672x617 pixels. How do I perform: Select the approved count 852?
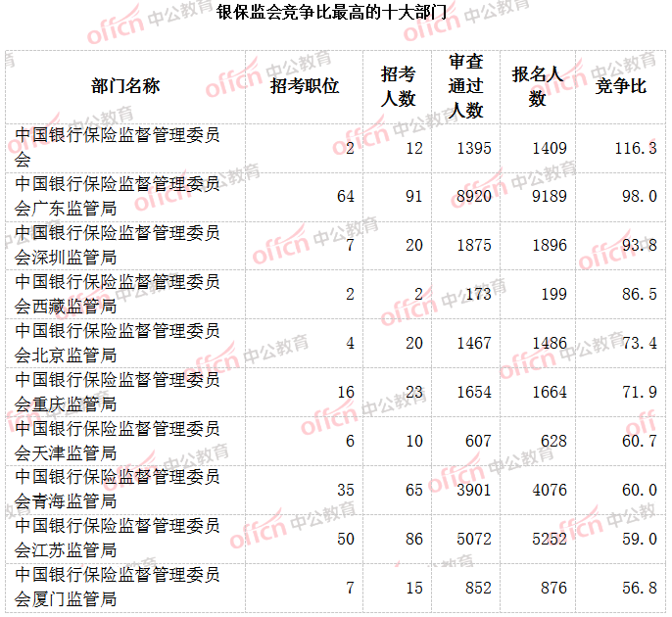tap(478, 588)
